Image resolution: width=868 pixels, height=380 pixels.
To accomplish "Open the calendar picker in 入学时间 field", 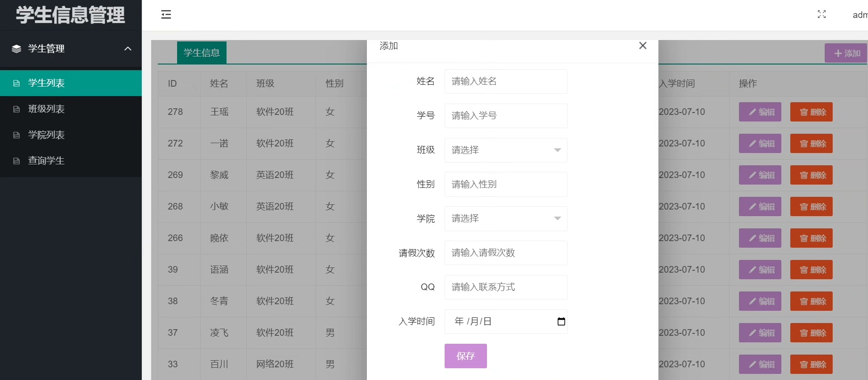I will click(561, 322).
